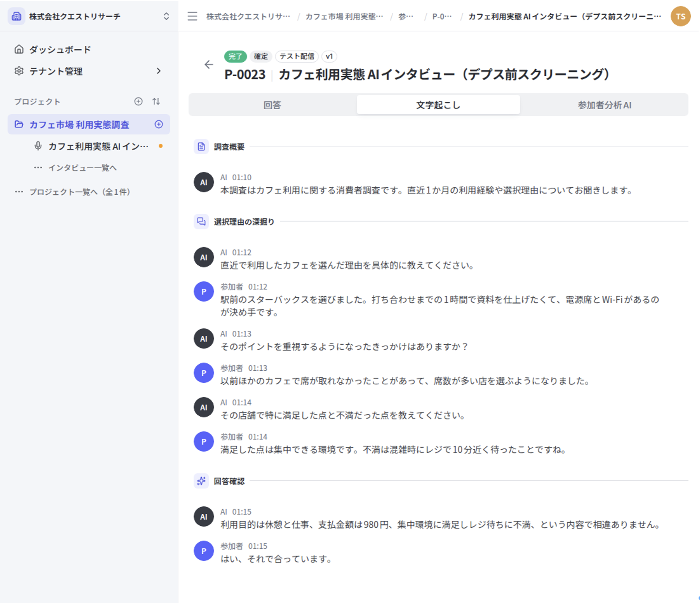Click the AI avatar at 01:15
700x603 pixels.
pyautogui.click(x=204, y=517)
